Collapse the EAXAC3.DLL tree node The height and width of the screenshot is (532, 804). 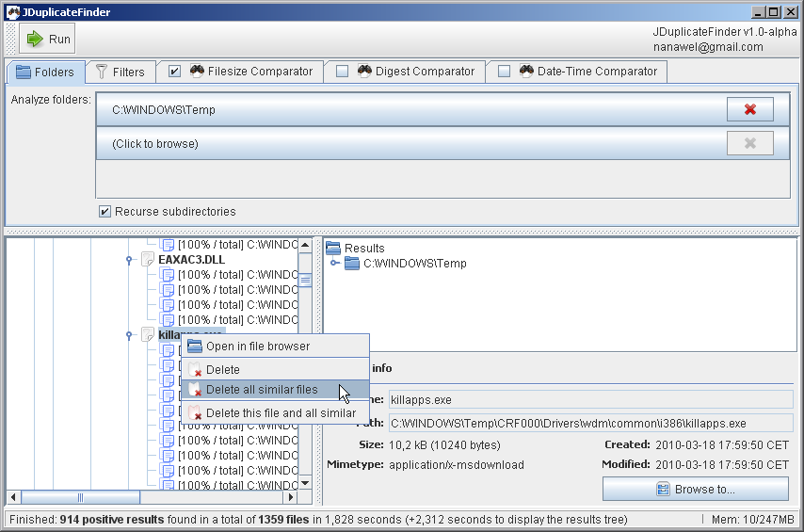(x=129, y=260)
